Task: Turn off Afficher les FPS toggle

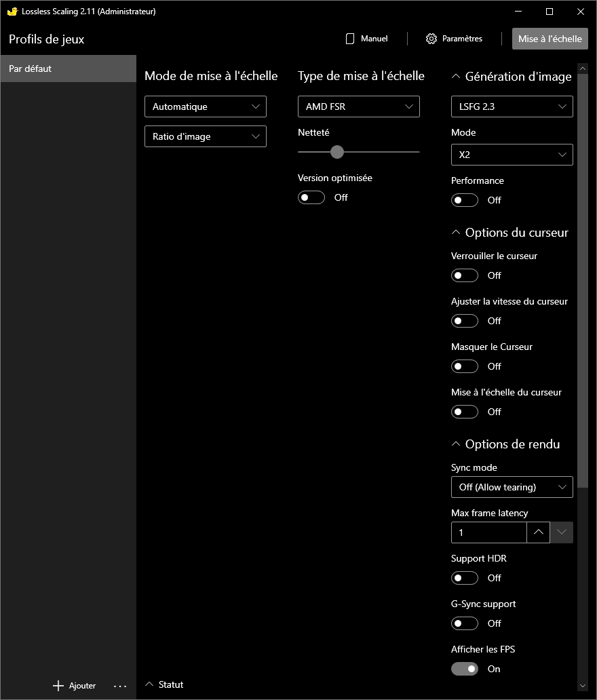Action: coord(465,669)
